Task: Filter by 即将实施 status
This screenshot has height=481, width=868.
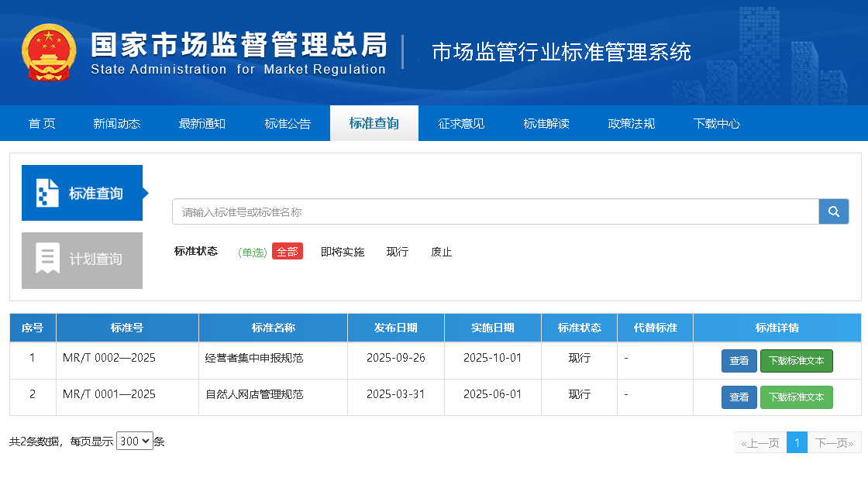Action: tap(342, 252)
